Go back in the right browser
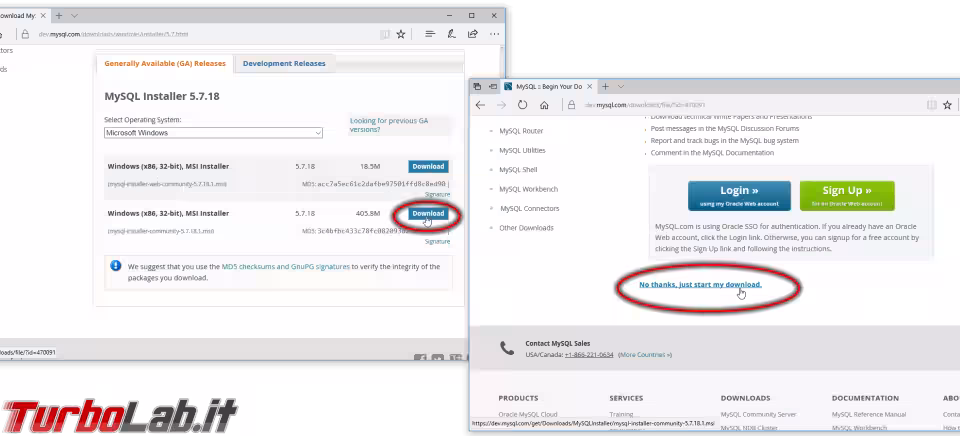 click(x=481, y=105)
